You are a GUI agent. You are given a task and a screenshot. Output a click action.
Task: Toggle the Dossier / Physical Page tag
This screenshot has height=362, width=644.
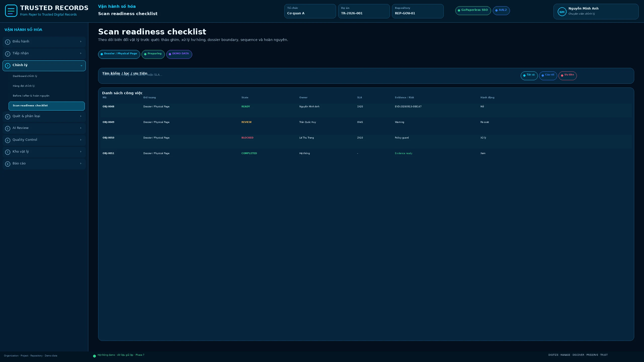pyautogui.click(x=119, y=54)
